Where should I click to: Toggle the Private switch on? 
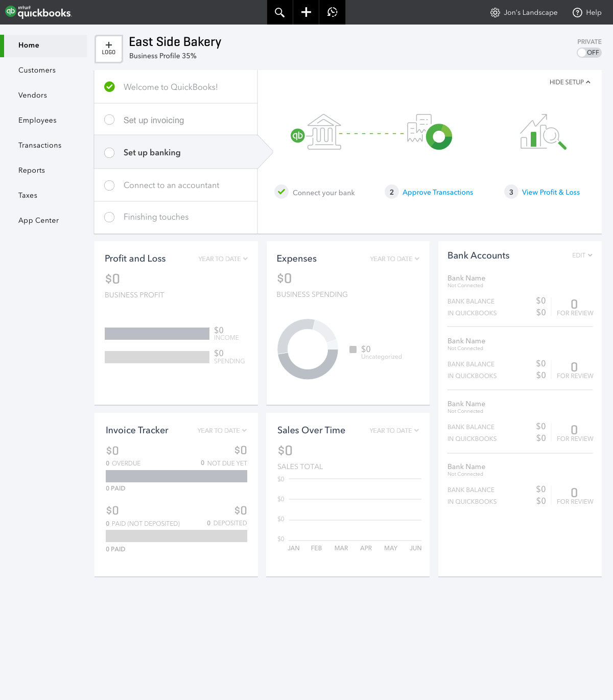pyautogui.click(x=589, y=53)
